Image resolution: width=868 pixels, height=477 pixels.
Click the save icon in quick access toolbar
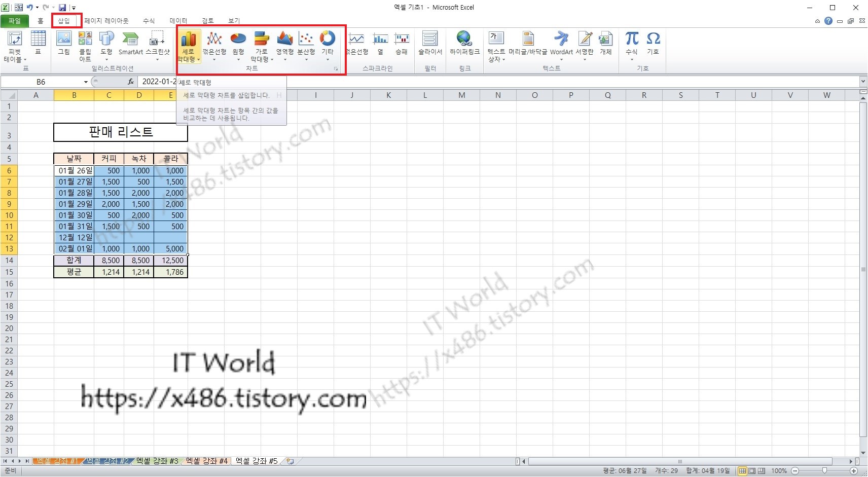62,8
